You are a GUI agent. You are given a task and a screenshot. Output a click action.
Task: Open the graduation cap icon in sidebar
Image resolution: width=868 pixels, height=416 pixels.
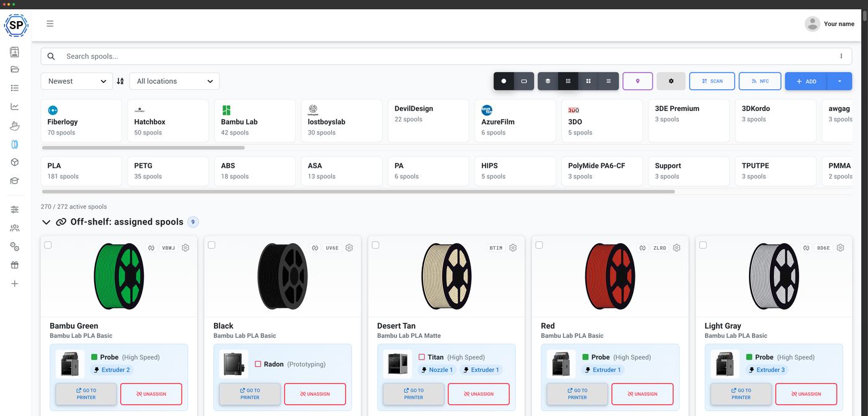pyautogui.click(x=15, y=181)
